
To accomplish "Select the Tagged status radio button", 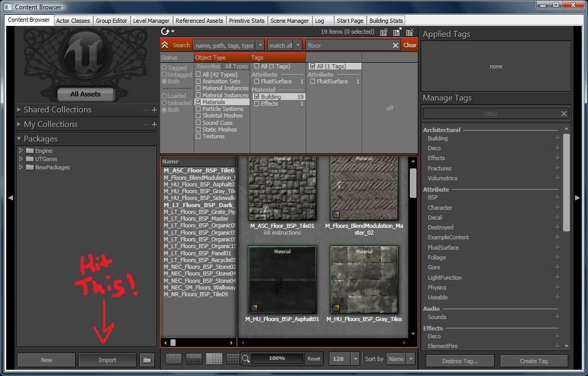I will [x=164, y=68].
